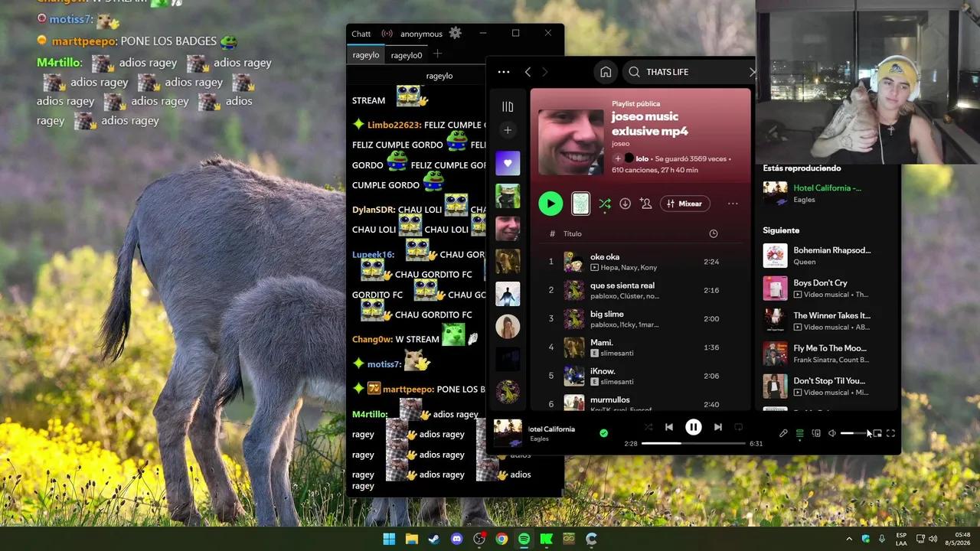The image size is (980, 551).
Task: Switch Spotify to full screen mode
Action: 890,433
